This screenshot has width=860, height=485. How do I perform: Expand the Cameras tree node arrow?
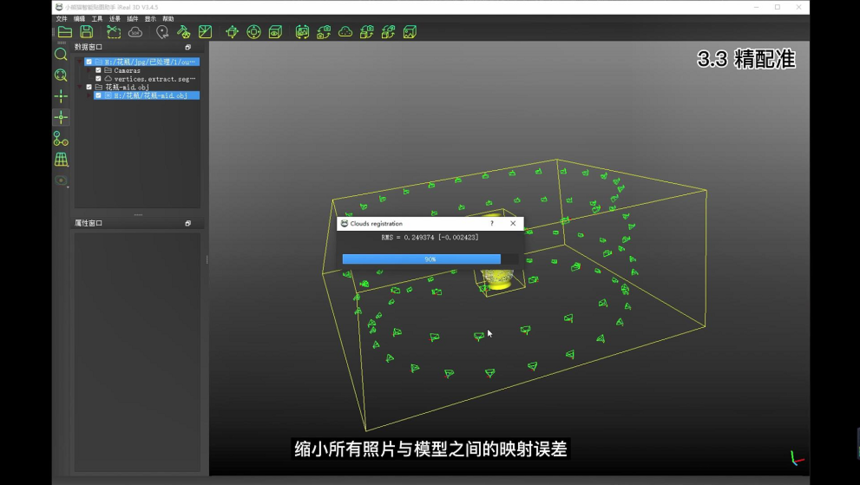click(x=90, y=70)
